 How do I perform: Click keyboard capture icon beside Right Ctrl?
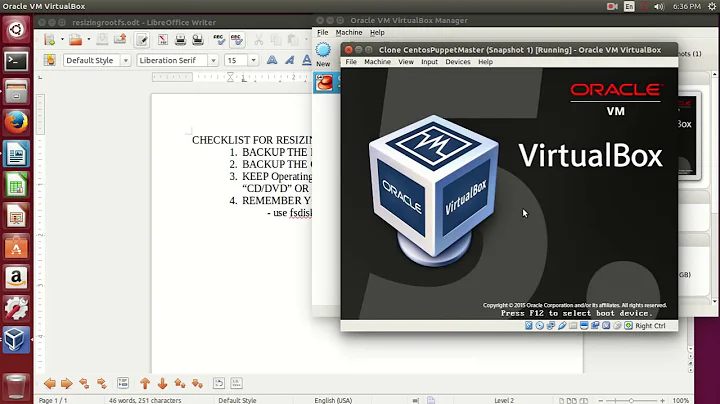click(628, 325)
